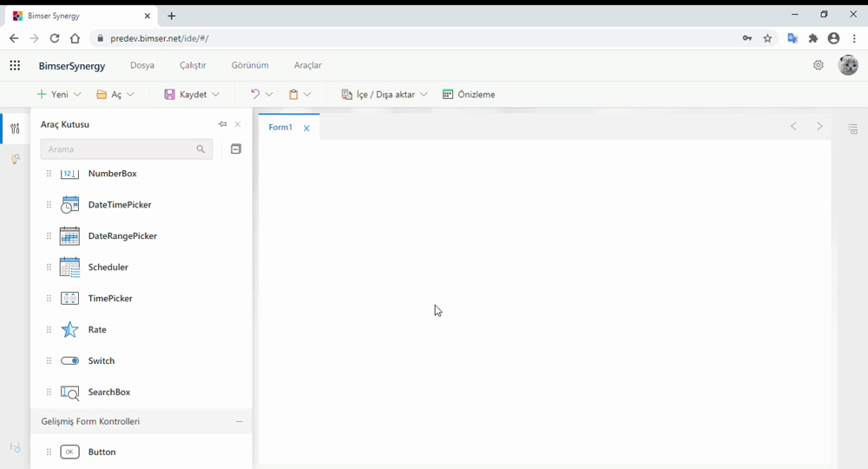Click the Önizleme preview button
This screenshot has width=868, height=469.
pos(469,95)
